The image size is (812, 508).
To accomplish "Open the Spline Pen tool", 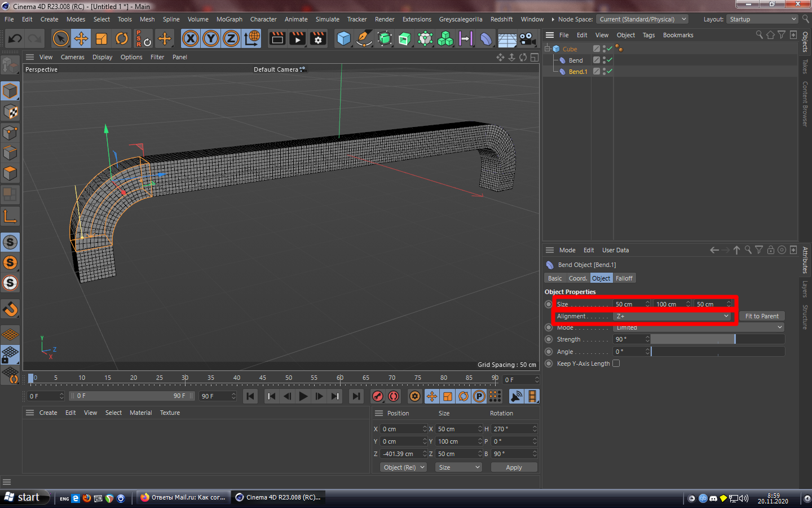I will 364,38.
